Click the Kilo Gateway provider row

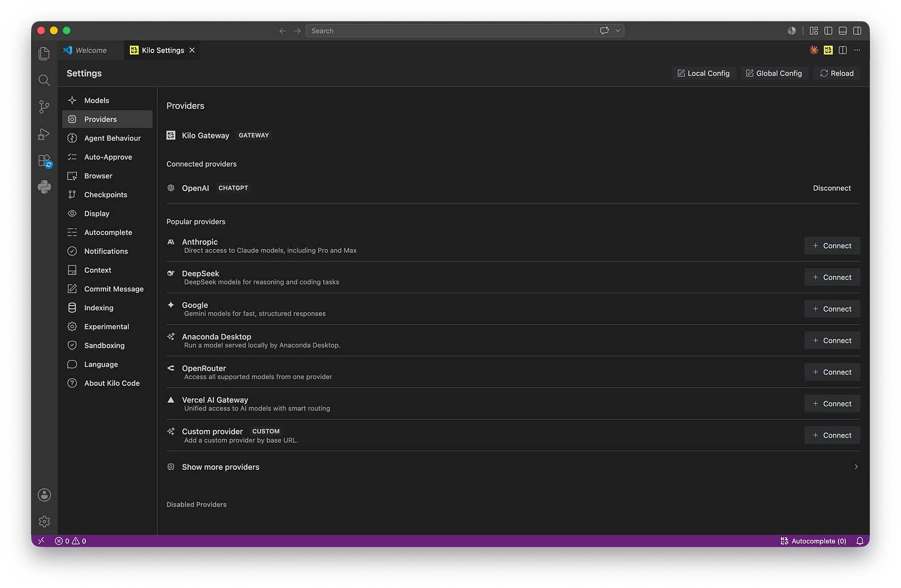[x=513, y=135]
